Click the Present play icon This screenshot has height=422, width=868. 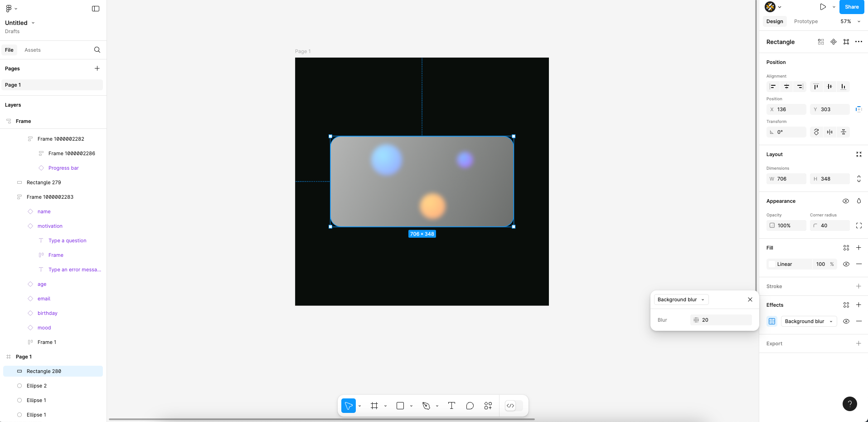pyautogui.click(x=823, y=7)
